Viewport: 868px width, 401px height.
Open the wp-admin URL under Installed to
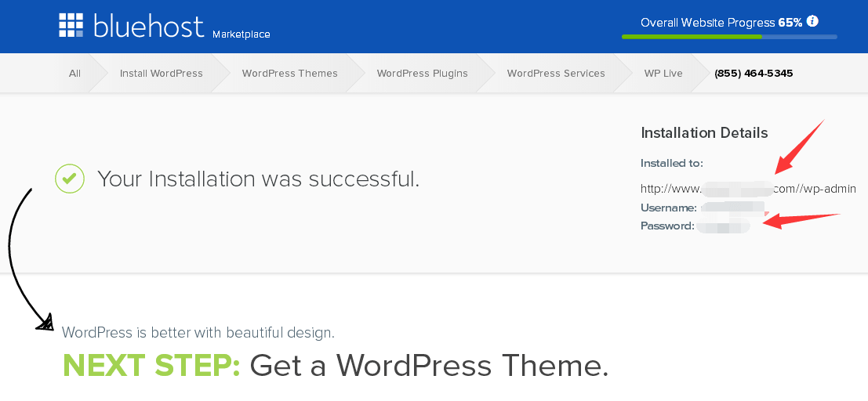747,189
